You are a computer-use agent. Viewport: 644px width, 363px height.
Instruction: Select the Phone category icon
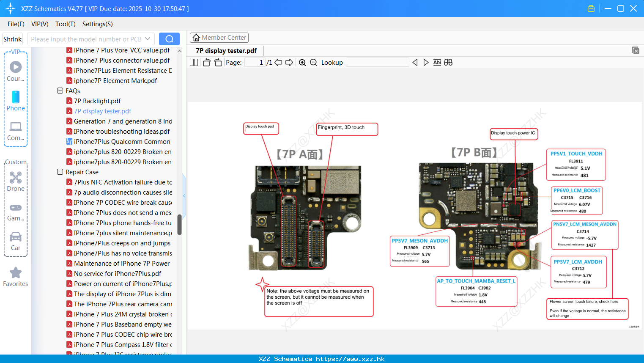pos(16,101)
